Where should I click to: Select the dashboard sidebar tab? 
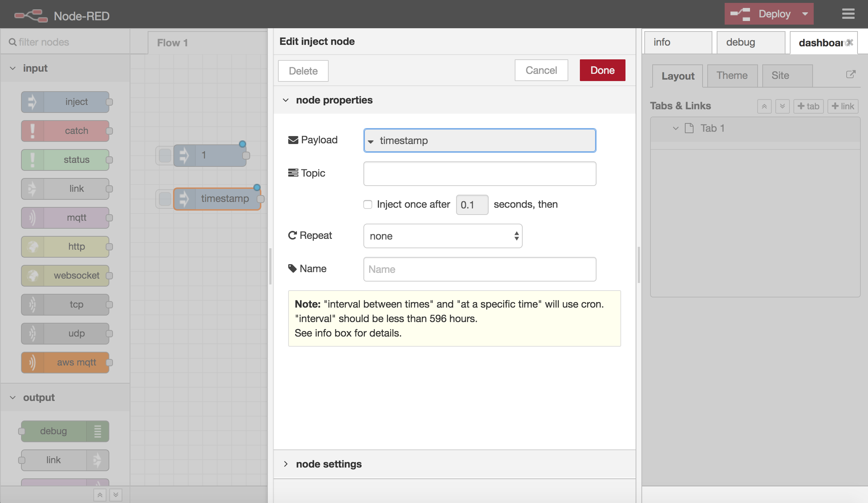(820, 43)
